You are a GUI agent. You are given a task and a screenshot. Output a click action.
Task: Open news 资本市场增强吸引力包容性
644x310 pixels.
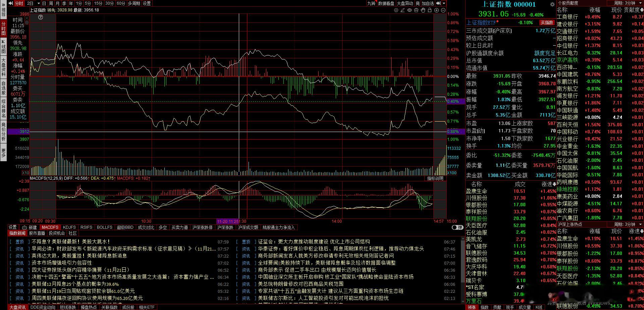click(x=62, y=263)
